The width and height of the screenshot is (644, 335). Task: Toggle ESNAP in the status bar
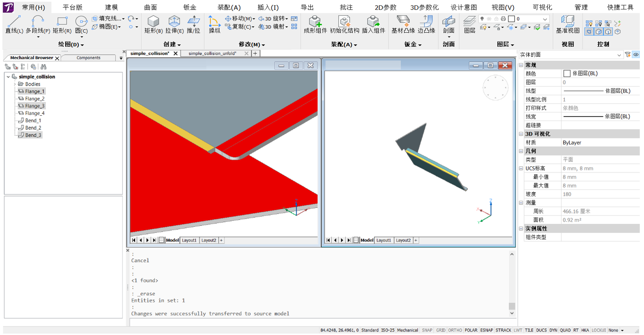[486, 330]
